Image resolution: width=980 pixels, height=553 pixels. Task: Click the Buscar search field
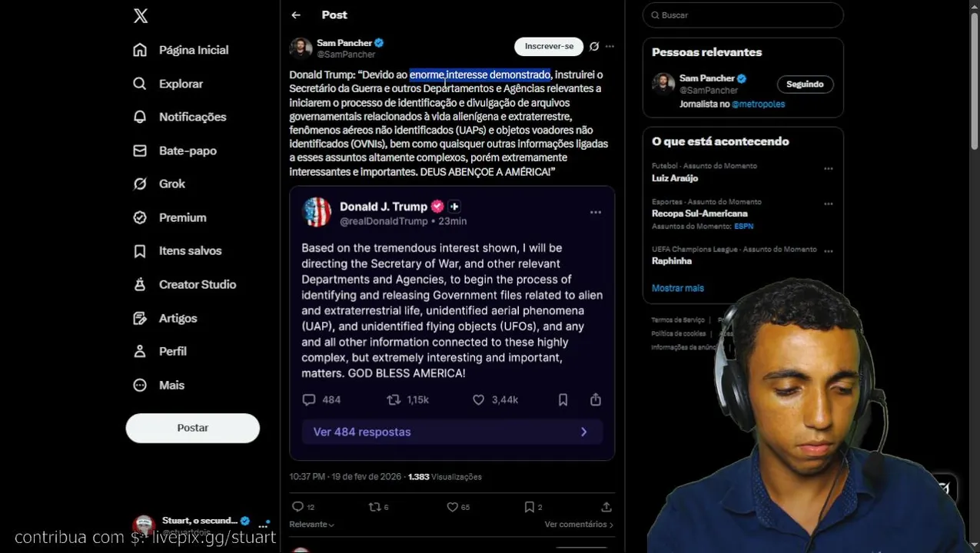(743, 15)
